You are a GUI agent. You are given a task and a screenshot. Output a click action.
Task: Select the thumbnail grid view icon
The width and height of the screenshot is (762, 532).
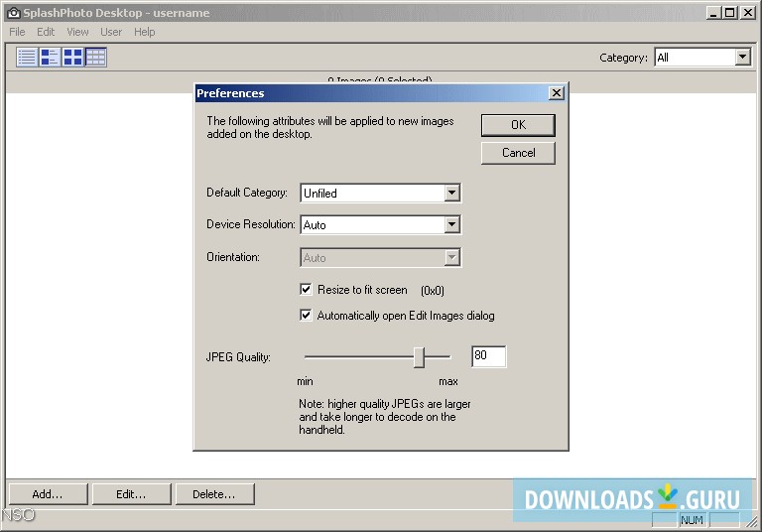click(x=72, y=57)
